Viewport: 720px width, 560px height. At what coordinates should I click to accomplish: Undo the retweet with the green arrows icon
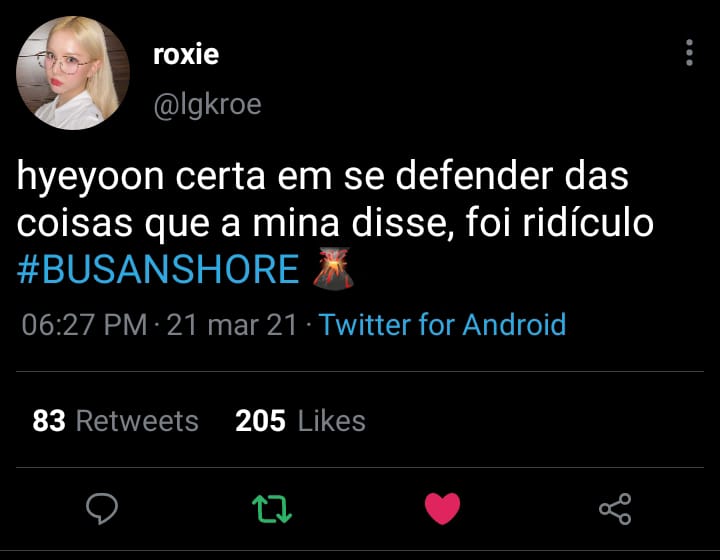(272, 509)
